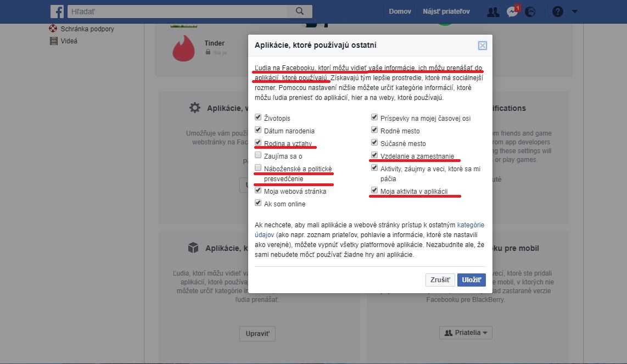Expand the account menu arrow in top bar
Image resolution: width=627 pixels, height=364 pixels.
point(575,12)
